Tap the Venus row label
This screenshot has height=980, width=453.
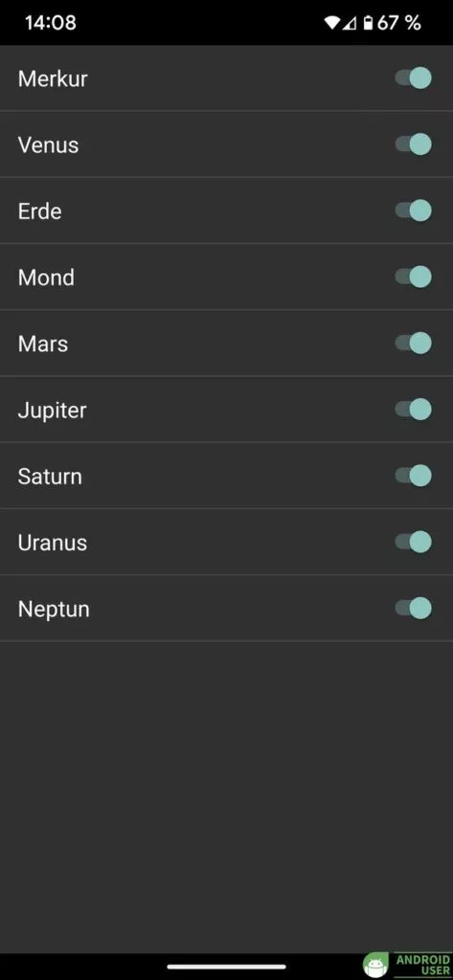(x=48, y=145)
